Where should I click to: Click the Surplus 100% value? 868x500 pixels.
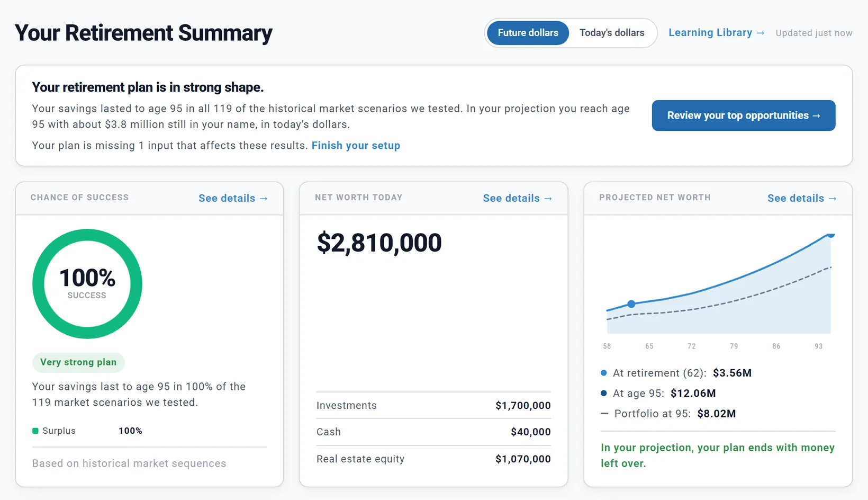(130, 431)
